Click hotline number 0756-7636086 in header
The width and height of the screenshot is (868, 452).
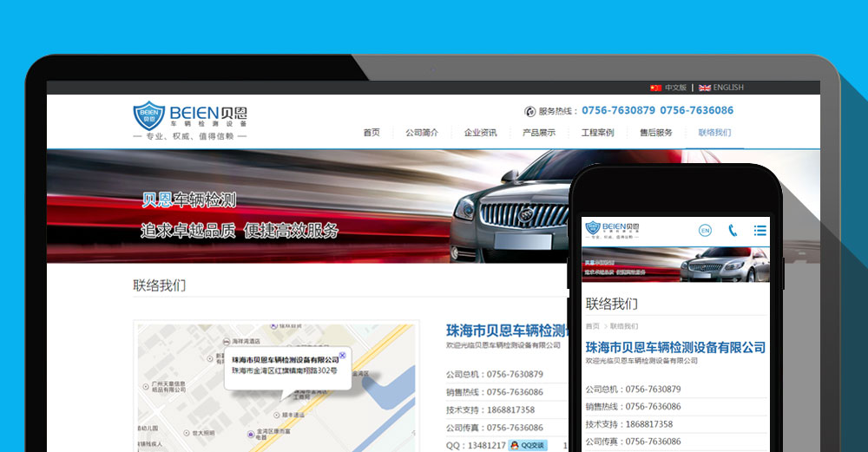(697, 111)
